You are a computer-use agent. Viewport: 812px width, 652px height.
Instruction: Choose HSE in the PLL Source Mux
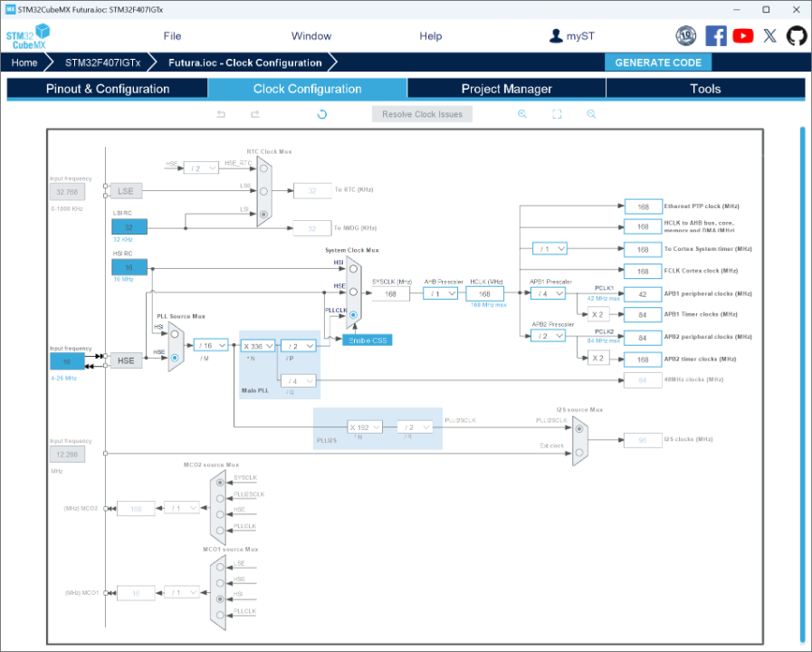click(x=175, y=358)
